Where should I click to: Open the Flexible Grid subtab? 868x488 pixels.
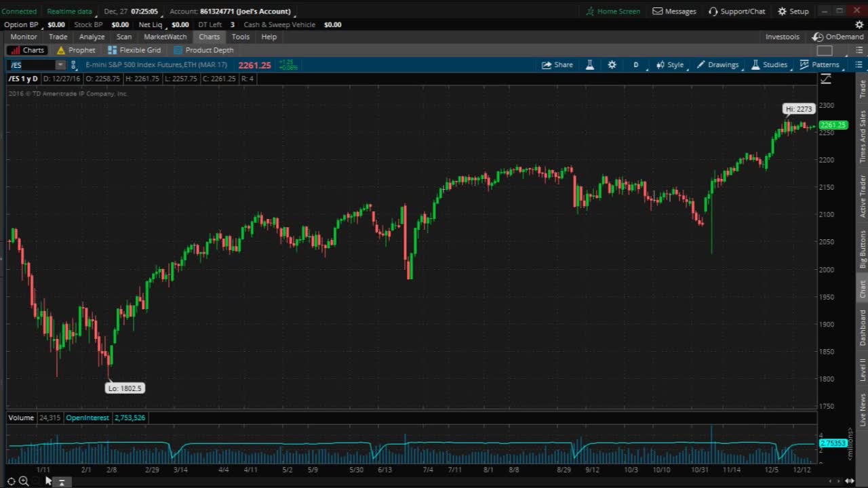134,50
